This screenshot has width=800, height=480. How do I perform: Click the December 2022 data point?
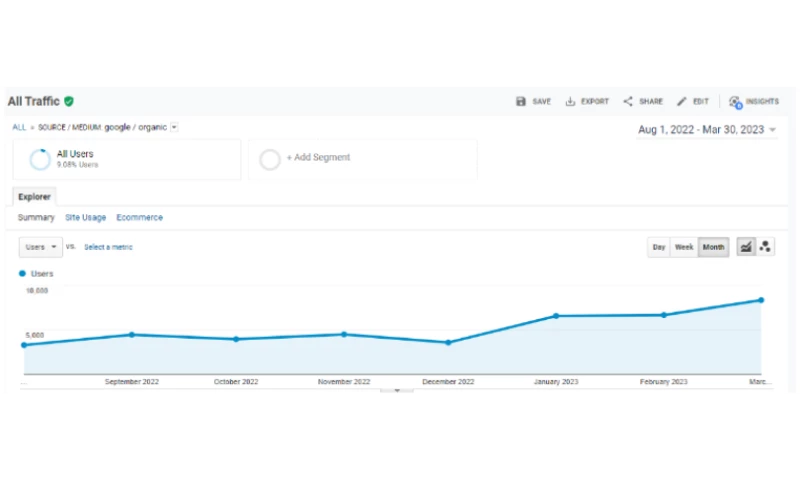[x=448, y=343]
